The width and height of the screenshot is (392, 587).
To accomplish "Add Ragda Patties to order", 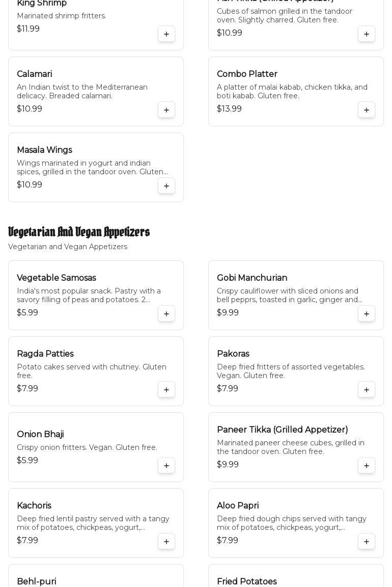I will (166, 390).
